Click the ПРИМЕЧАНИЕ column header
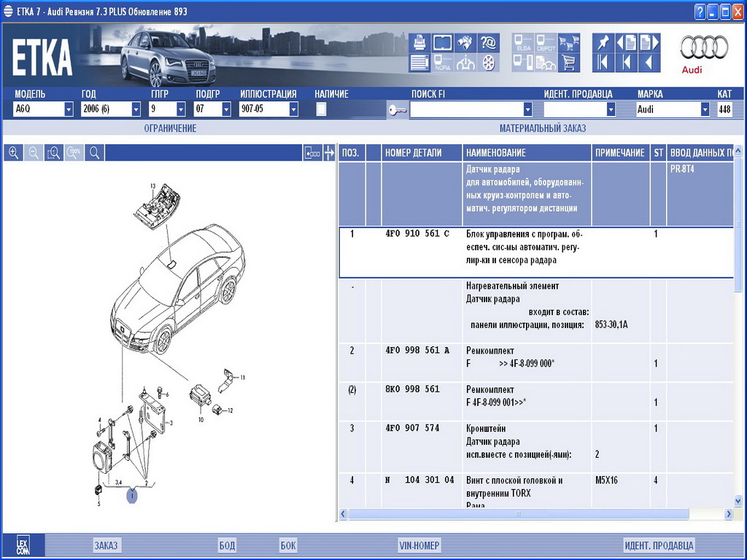Viewport: 747px width, 560px height. [x=621, y=153]
